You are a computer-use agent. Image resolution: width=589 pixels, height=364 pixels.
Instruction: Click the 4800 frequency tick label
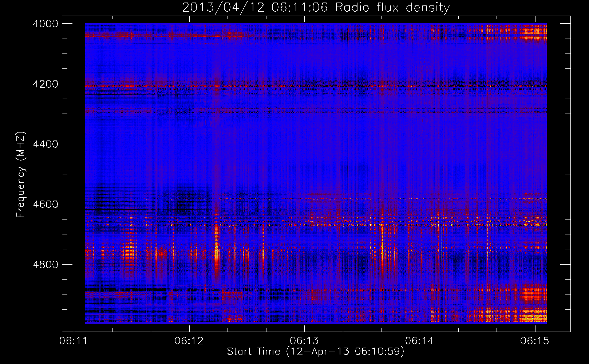coord(46,264)
